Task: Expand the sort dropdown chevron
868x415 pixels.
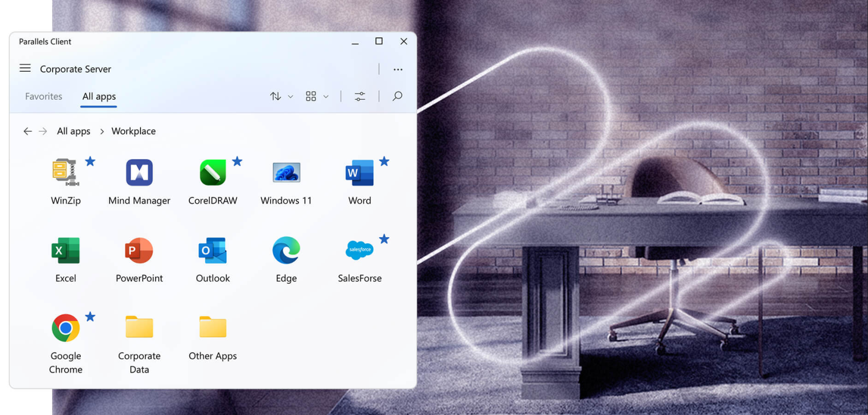Action: pos(291,97)
